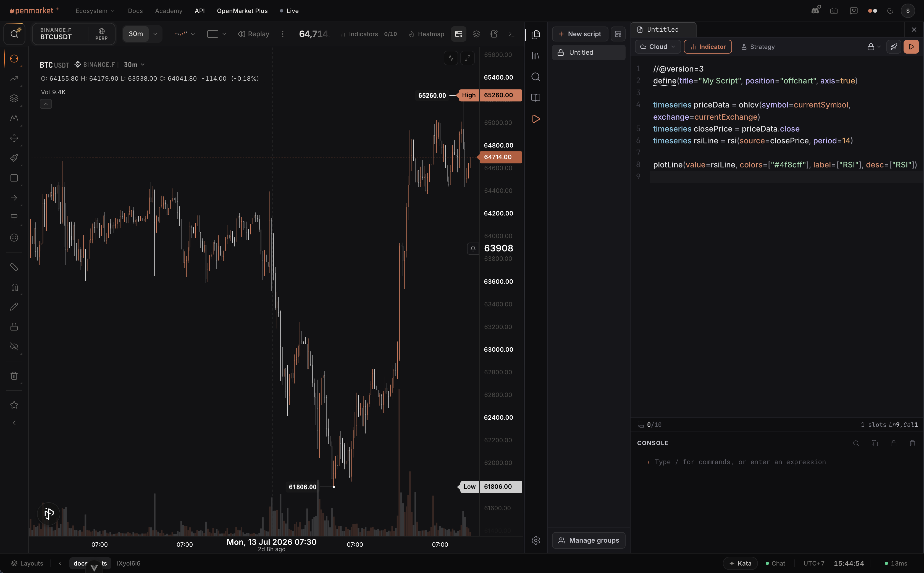Image resolution: width=924 pixels, height=573 pixels.
Task: Select the Untitled script in list
Action: (x=589, y=52)
